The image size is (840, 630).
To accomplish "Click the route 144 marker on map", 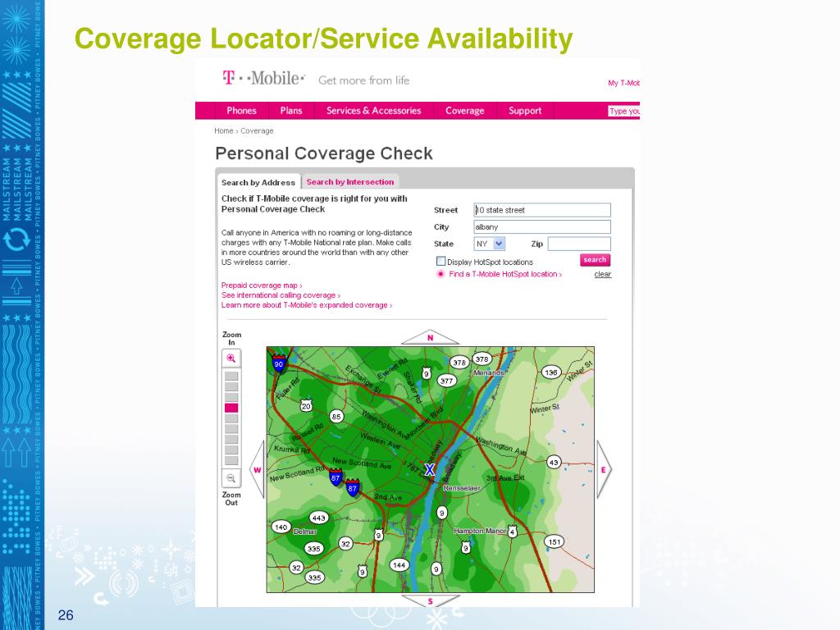I will point(399,564).
